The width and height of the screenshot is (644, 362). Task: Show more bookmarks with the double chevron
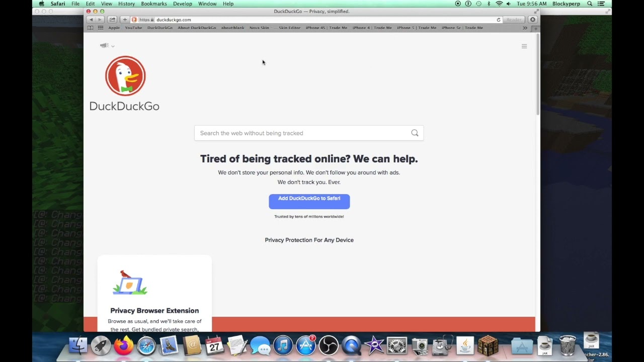pos(525,28)
